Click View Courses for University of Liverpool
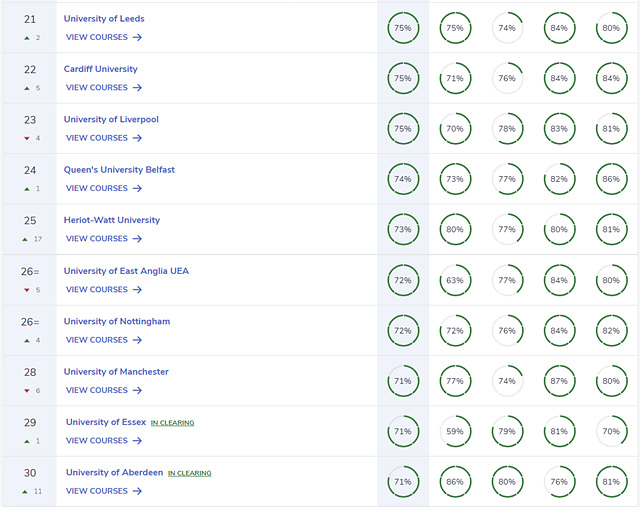Screen dimensions: 640x507 tap(97, 138)
